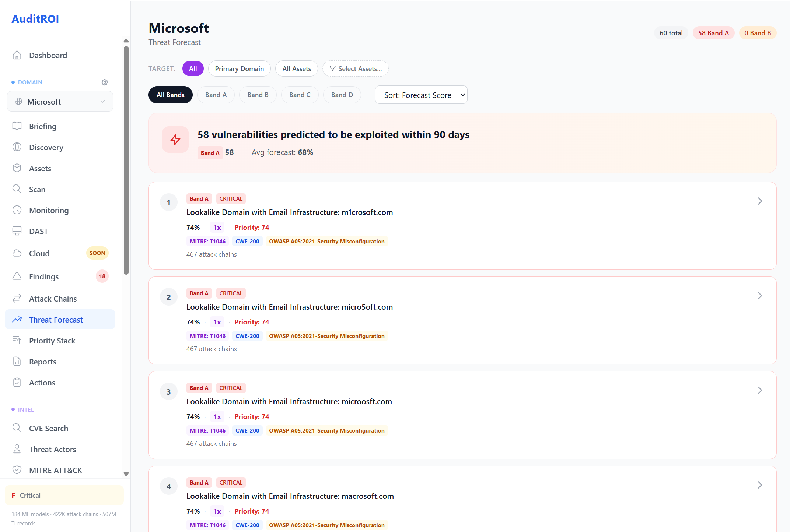Switch target filter to Primary Domain

click(239, 68)
